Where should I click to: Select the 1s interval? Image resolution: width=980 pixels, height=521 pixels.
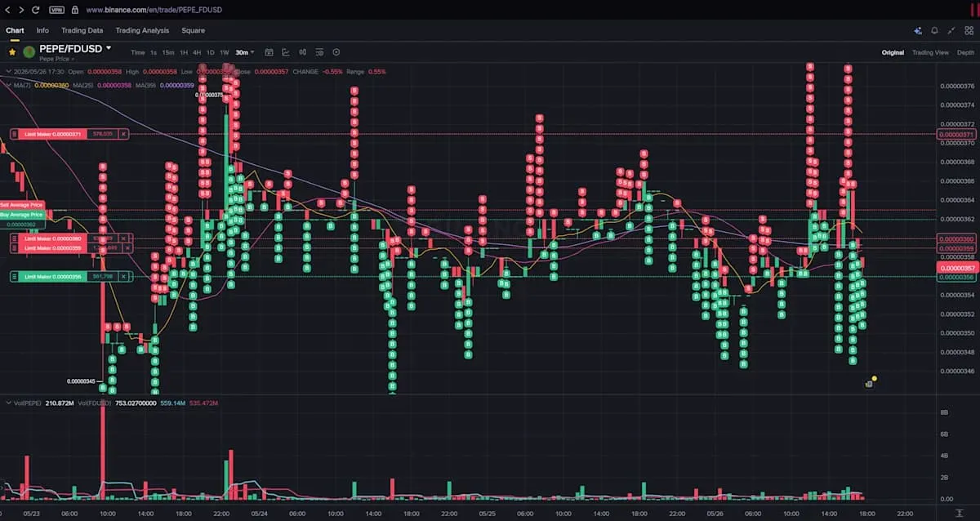154,52
